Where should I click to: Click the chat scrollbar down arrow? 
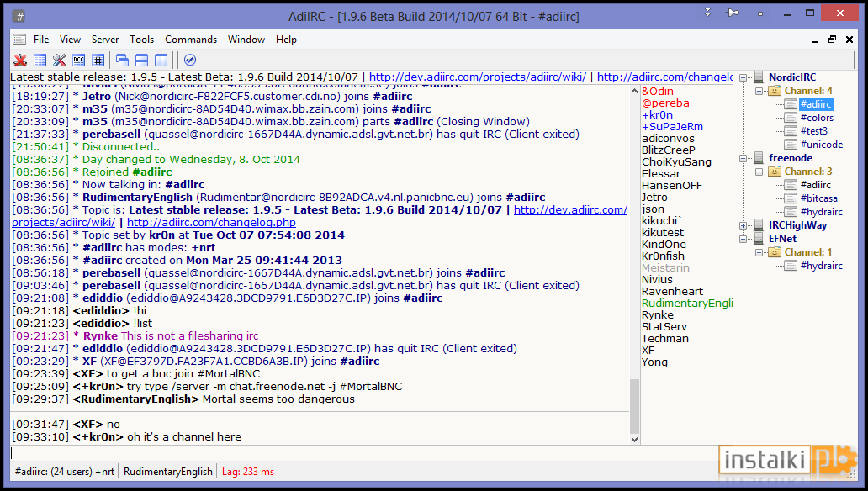(634, 439)
